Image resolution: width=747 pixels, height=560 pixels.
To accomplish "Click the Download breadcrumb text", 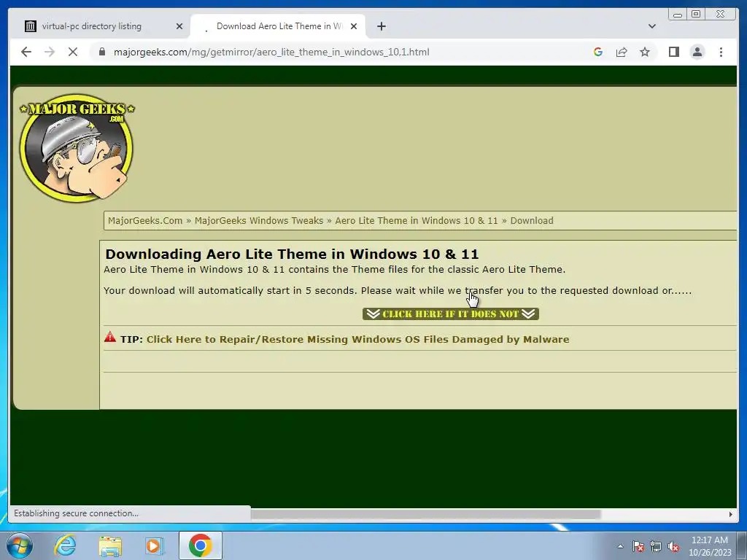I will (532, 220).
